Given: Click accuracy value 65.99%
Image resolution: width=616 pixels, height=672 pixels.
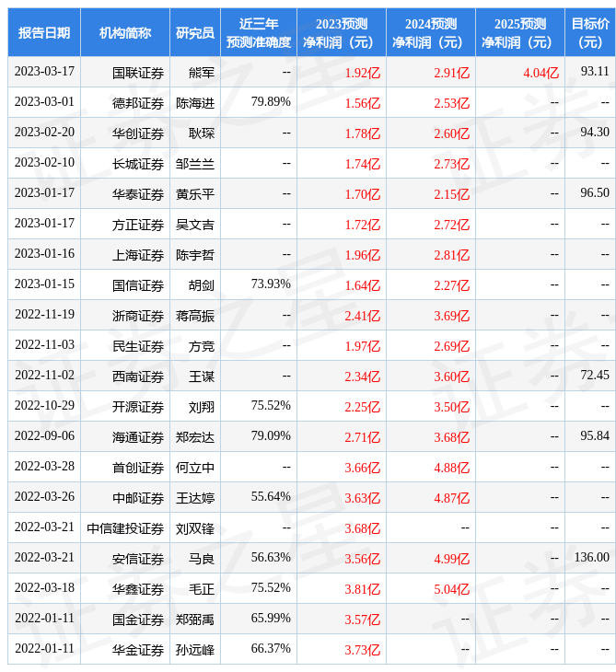Looking at the screenshot, I should (x=271, y=619).
